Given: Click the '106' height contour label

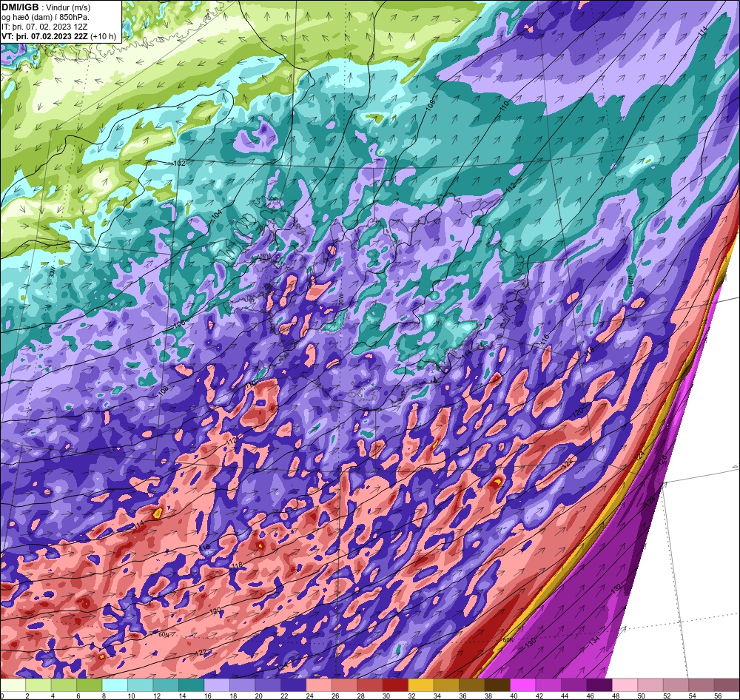Looking at the screenshot, I should tap(179, 325).
